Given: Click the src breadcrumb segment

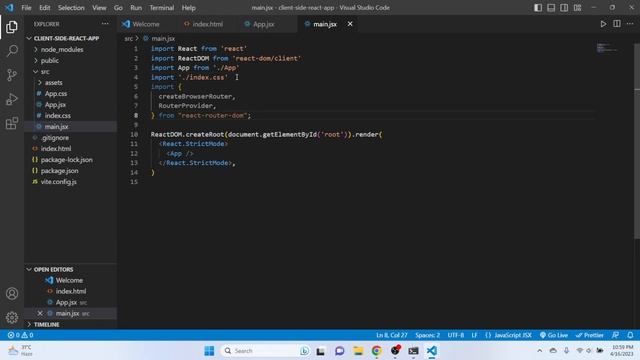Looking at the screenshot, I should click(x=129, y=38).
